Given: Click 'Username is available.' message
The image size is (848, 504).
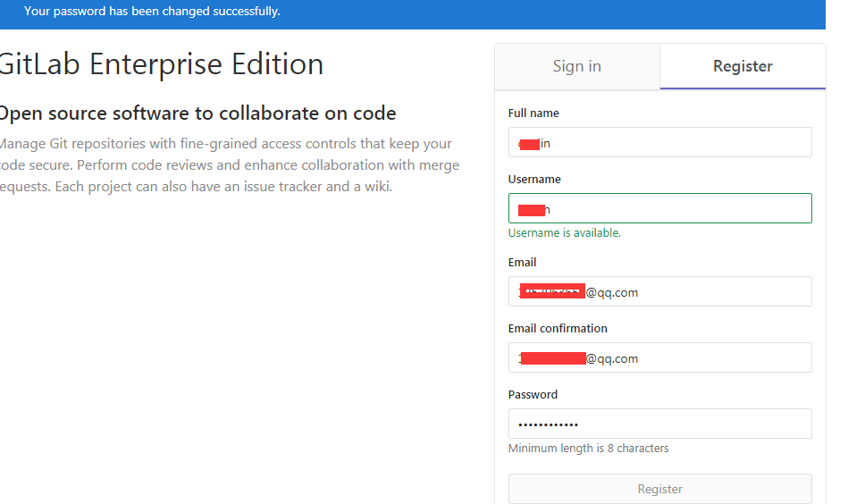Looking at the screenshot, I should (x=565, y=233).
